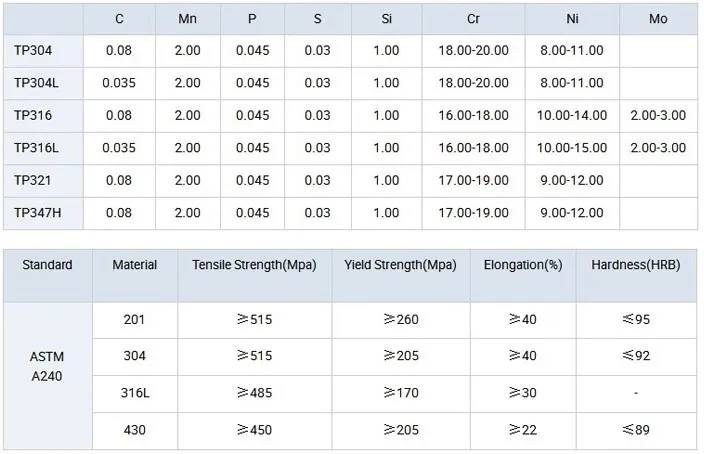Select the elongation value ≥22
Image resolution: width=704 pixels, height=454 pixels.
(x=522, y=430)
